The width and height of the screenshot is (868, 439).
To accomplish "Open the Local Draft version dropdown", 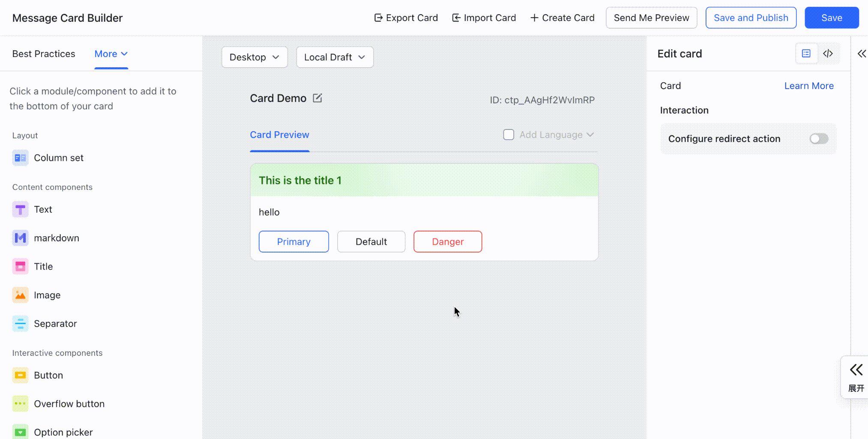I will coord(335,57).
